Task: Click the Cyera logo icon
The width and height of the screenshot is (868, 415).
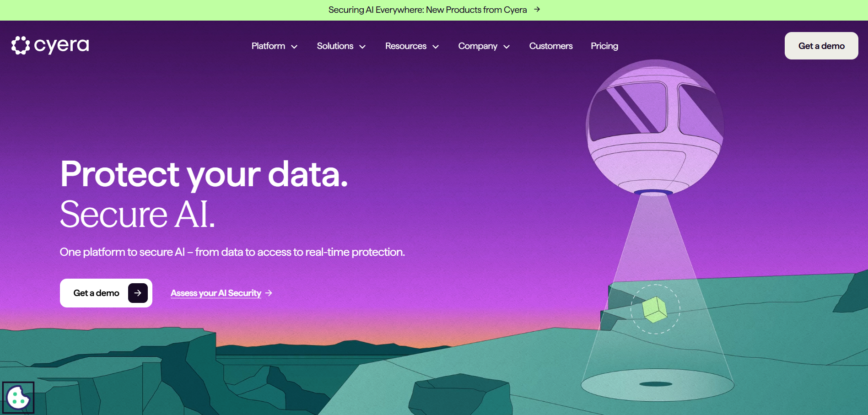Action: click(x=21, y=45)
